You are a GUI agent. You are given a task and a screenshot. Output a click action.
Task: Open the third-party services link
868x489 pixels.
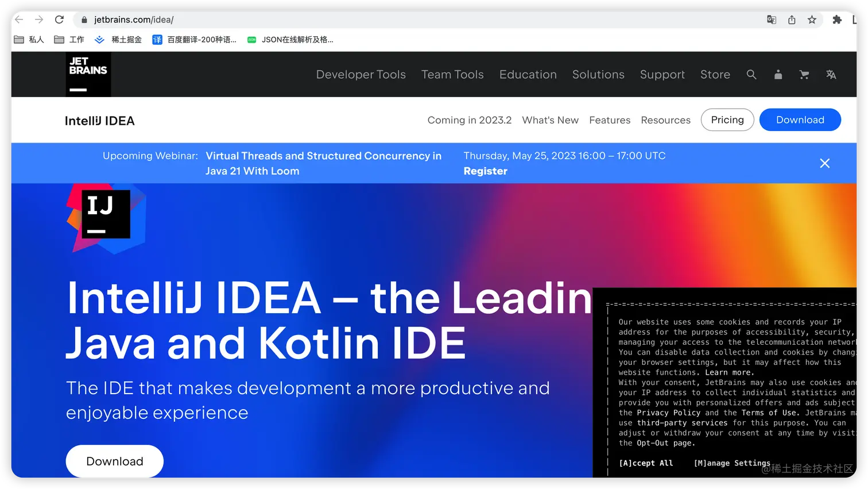[683, 423]
